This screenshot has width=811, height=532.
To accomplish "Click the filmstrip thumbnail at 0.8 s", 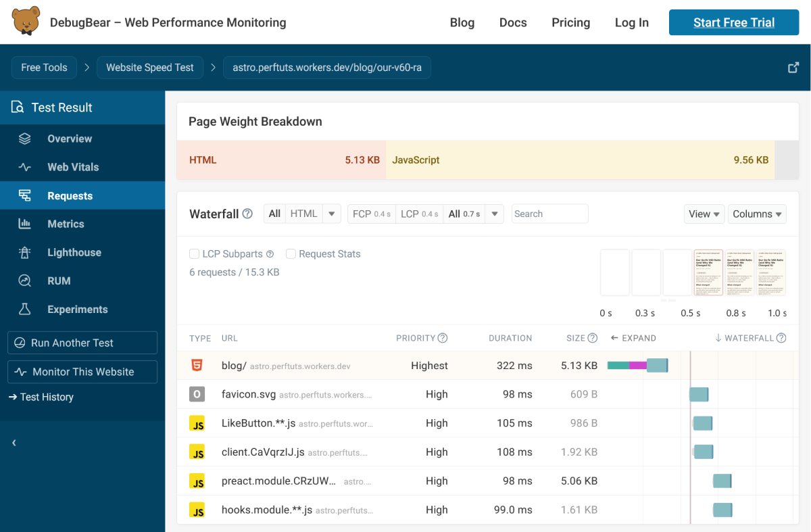I will 740,272.
